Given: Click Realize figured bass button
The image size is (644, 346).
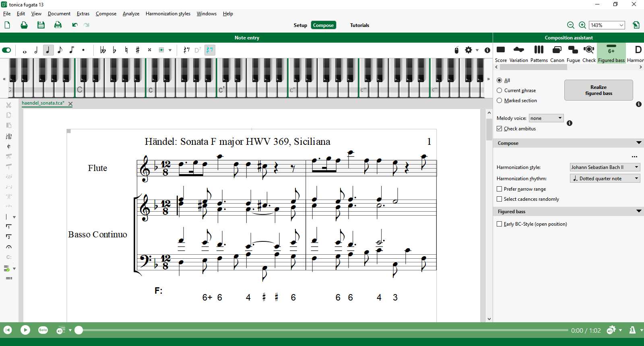Looking at the screenshot, I should [x=599, y=90].
